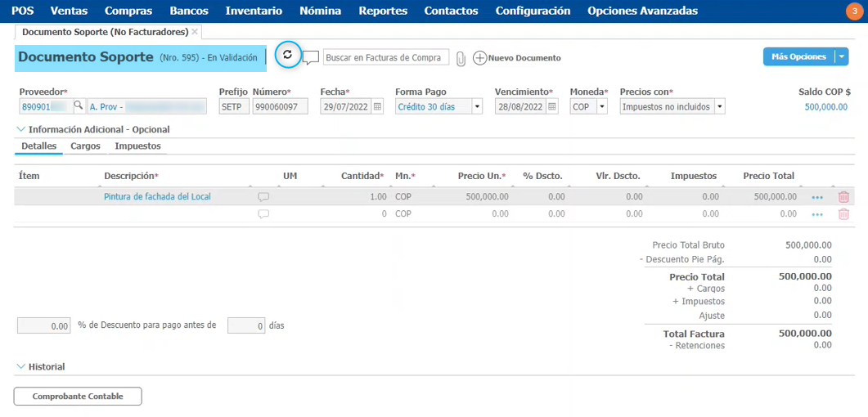Open the Precios con dropdown
868x417 pixels.
719,106
